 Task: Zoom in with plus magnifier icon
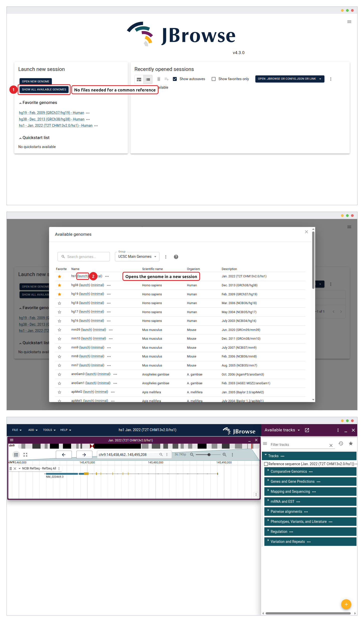pyautogui.click(x=225, y=454)
